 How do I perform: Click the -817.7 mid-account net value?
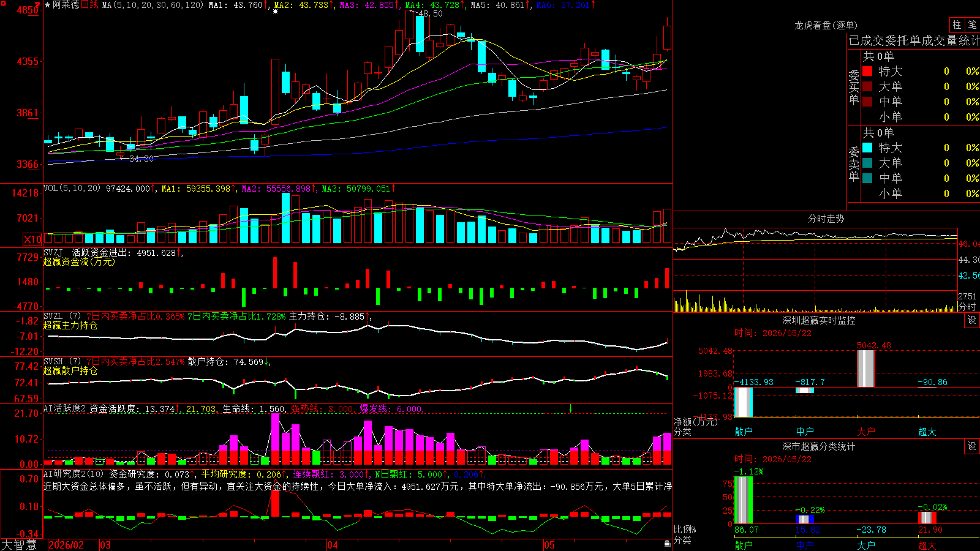click(810, 382)
